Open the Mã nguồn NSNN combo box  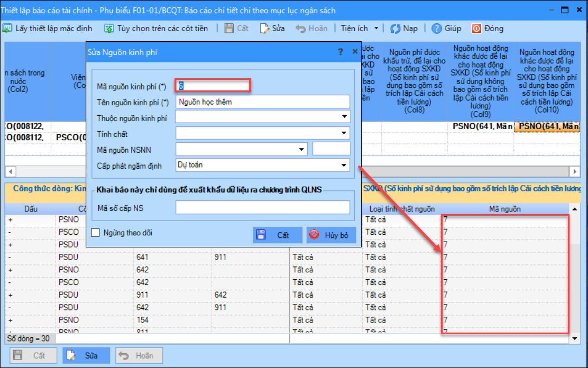(x=302, y=149)
